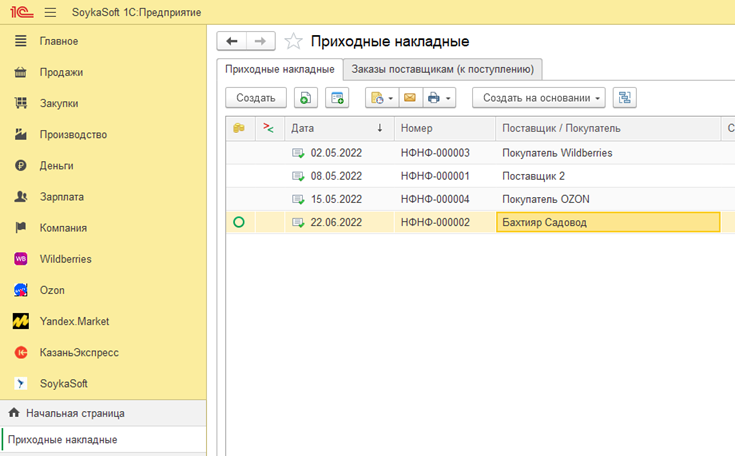
Task: Click the send email envelope icon
Action: pos(410,98)
